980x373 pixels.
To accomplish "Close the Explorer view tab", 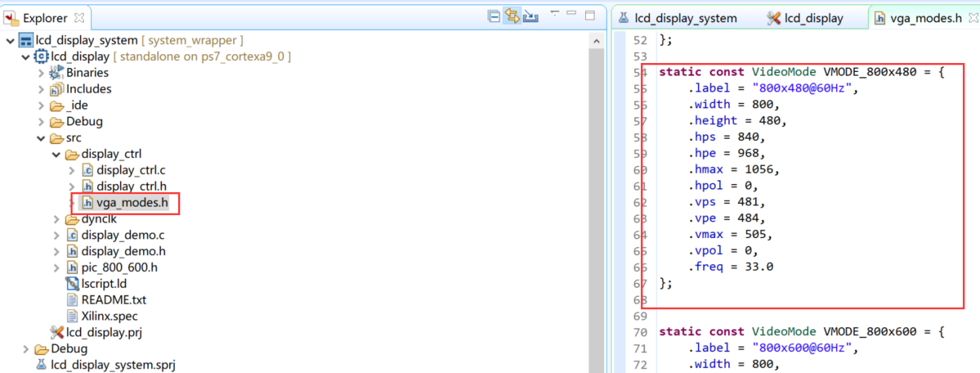I will pyautogui.click(x=79, y=18).
